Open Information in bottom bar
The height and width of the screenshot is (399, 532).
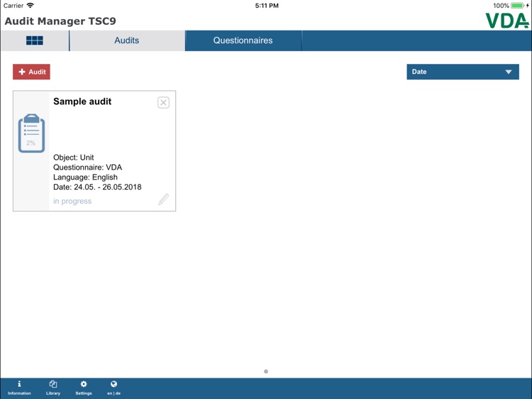tap(19, 388)
